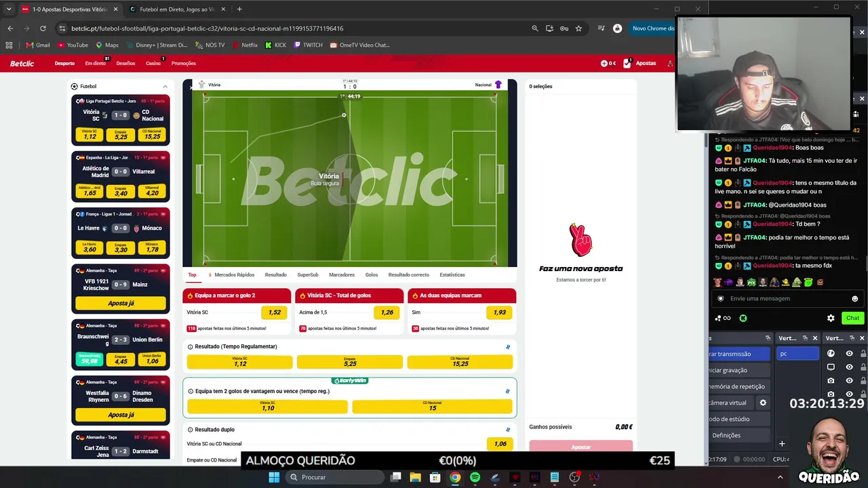The height and width of the screenshot is (488, 868).
Task: Toggle visibility of second OBS source
Action: (x=849, y=367)
